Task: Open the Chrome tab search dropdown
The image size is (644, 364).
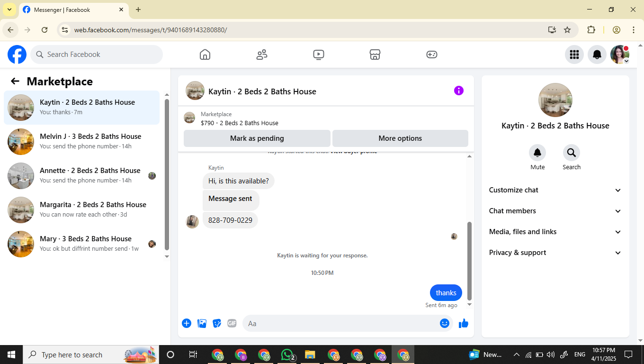Action: click(9, 9)
